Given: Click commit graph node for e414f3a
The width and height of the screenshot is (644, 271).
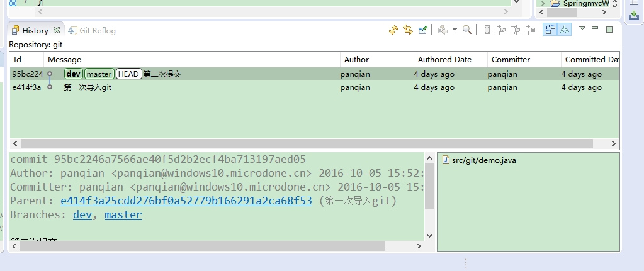Looking at the screenshot, I should (x=50, y=87).
